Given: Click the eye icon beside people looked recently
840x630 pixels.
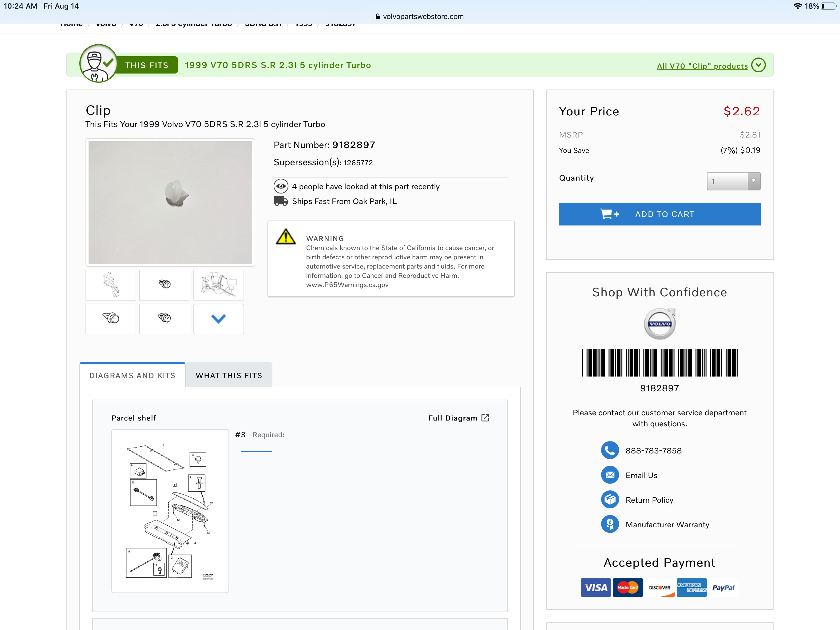Looking at the screenshot, I should pyautogui.click(x=281, y=186).
